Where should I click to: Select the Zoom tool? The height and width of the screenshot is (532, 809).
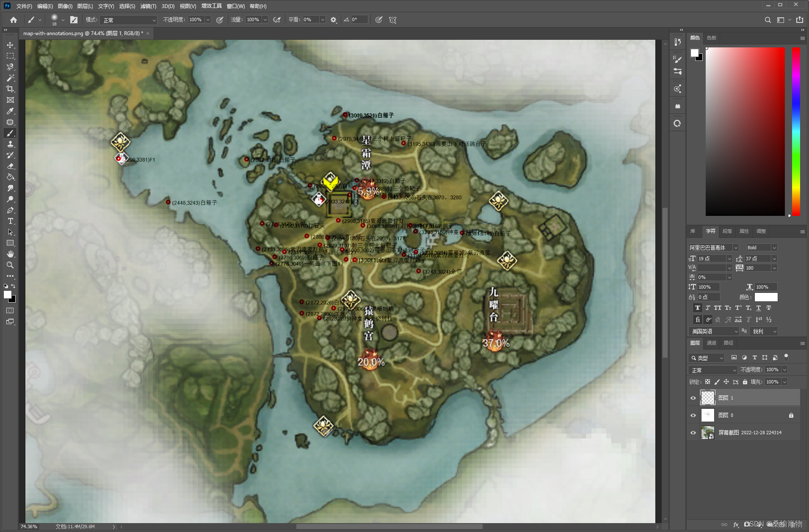tap(10, 265)
